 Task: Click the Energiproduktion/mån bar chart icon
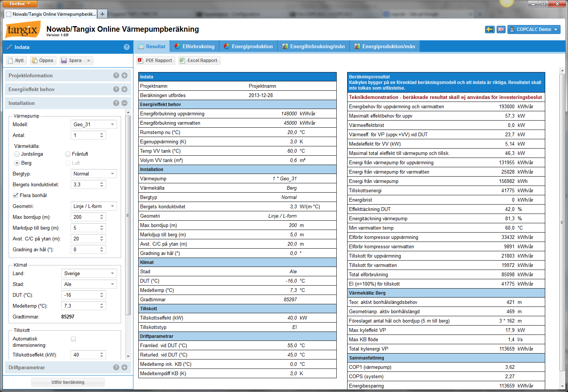coord(357,46)
